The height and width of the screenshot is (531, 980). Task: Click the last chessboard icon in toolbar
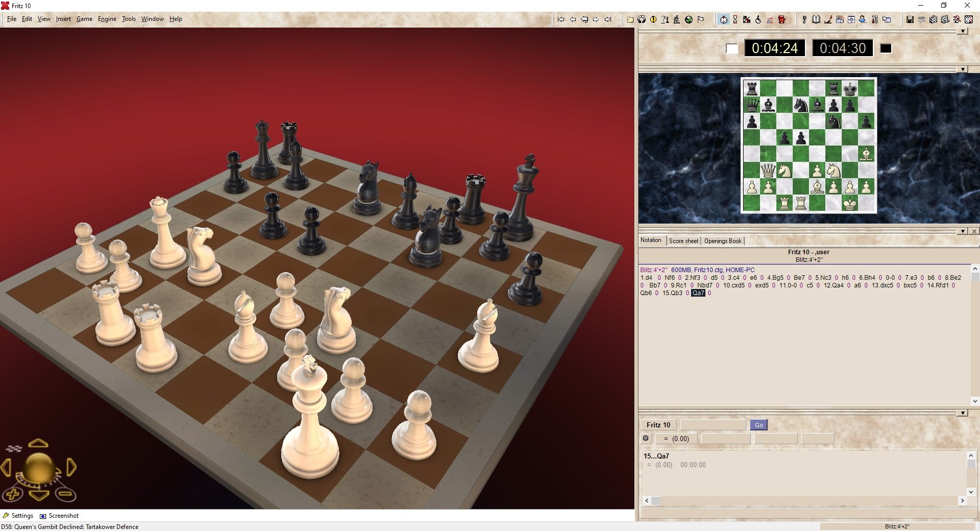[969, 19]
